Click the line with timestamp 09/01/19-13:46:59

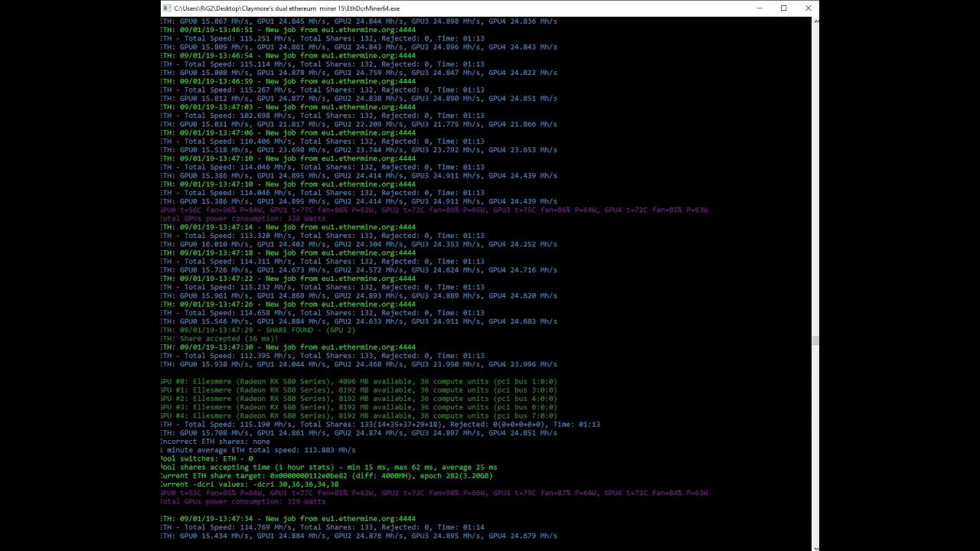[x=289, y=81]
